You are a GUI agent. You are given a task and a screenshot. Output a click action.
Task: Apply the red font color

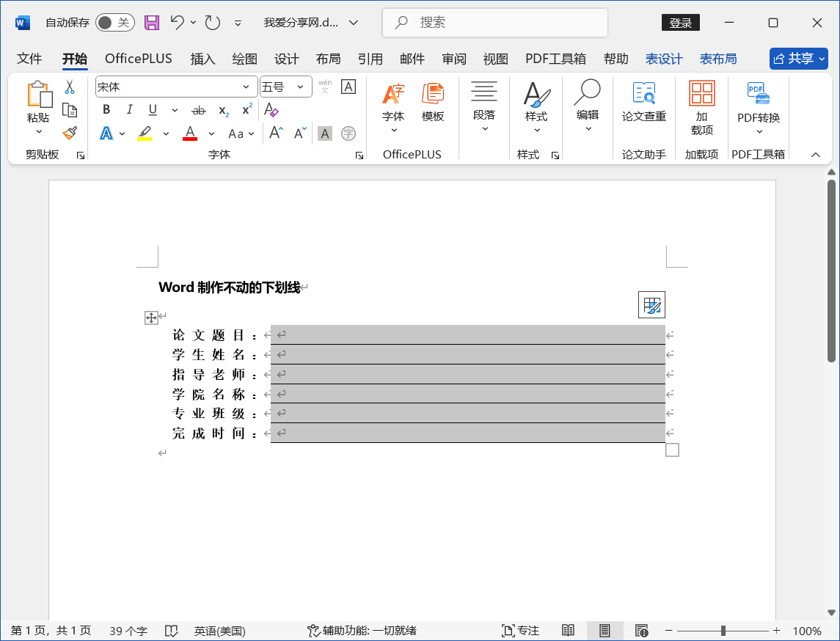[x=190, y=133]
